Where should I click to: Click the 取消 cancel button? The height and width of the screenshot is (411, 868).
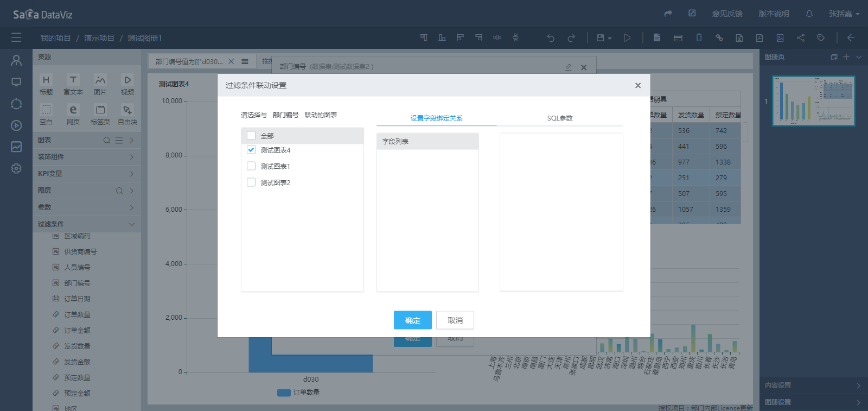(455, 320)
